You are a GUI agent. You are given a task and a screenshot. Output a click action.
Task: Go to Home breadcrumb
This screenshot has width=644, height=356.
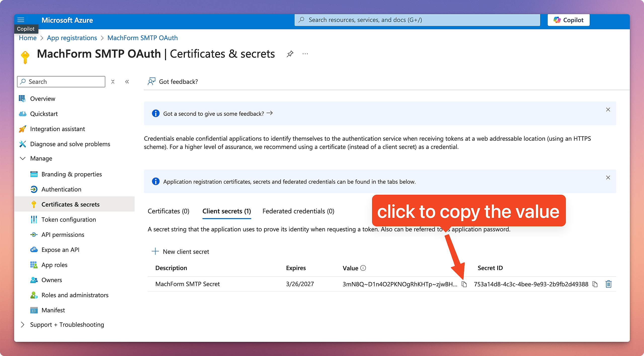(x=28, y=38)
